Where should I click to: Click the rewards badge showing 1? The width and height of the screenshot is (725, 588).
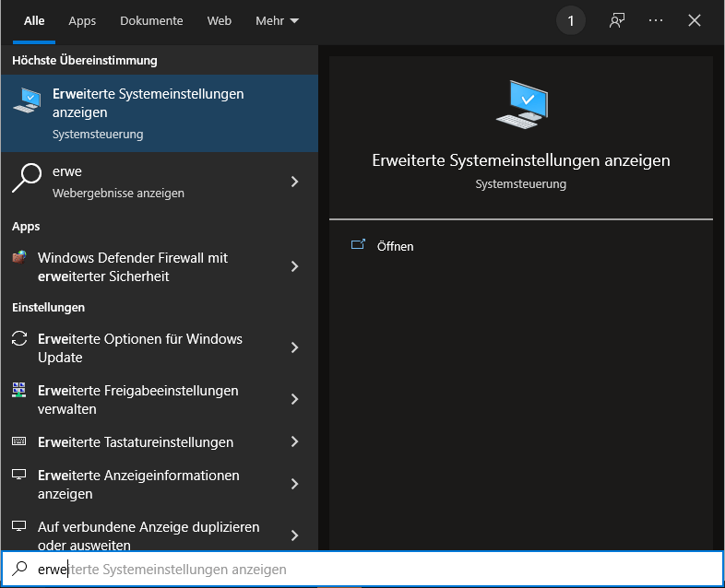click(571, 21)
